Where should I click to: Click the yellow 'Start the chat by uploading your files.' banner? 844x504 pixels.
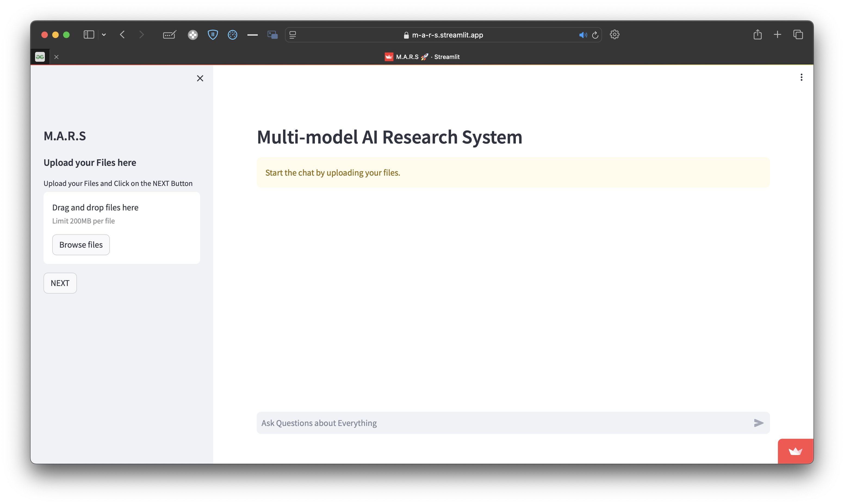click(x=513, y=173)
